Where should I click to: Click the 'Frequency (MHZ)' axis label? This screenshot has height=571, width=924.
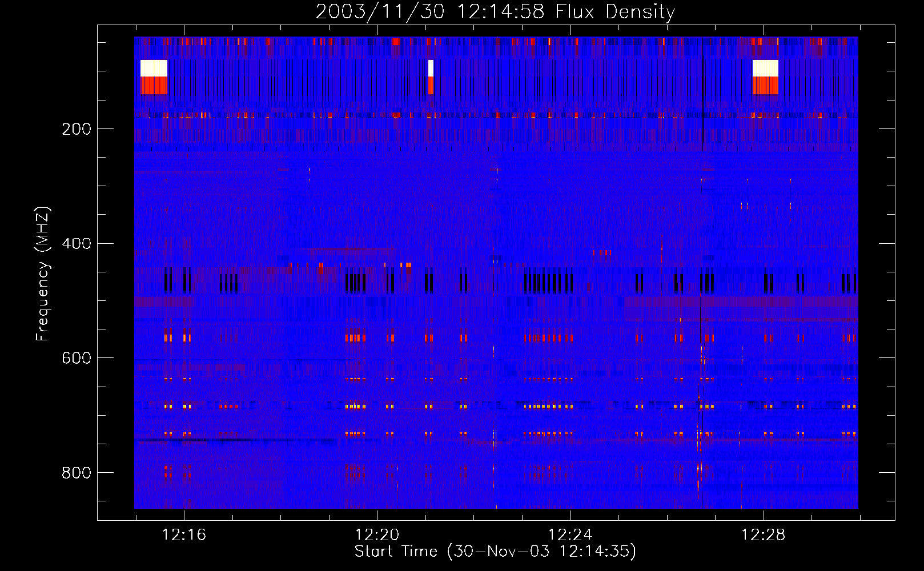[x=43, y=275]
